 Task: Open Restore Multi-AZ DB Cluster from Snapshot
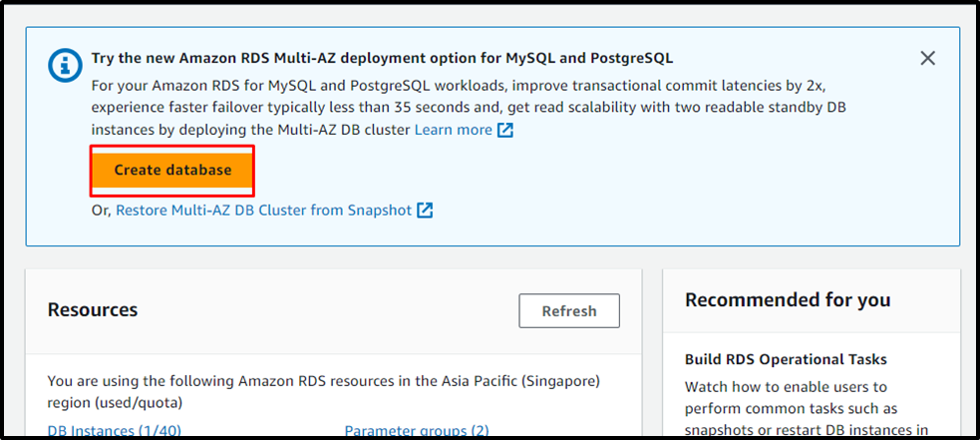pos(263,211)
